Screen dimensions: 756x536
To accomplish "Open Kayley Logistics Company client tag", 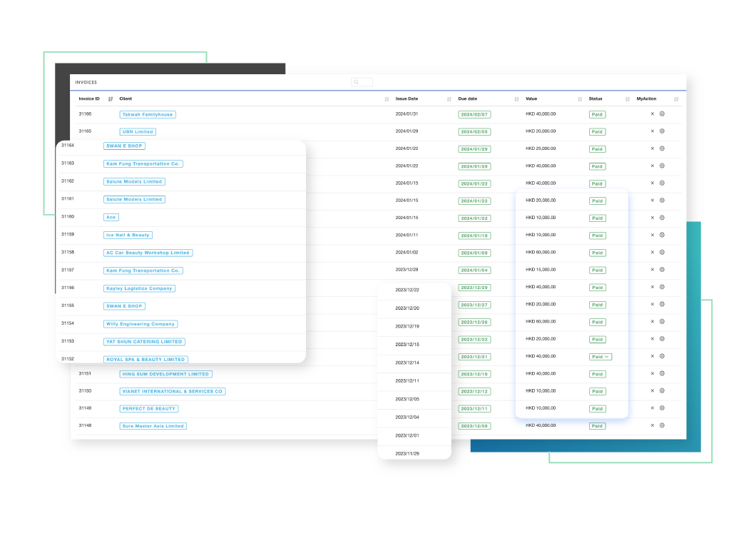I will (139, 288).
